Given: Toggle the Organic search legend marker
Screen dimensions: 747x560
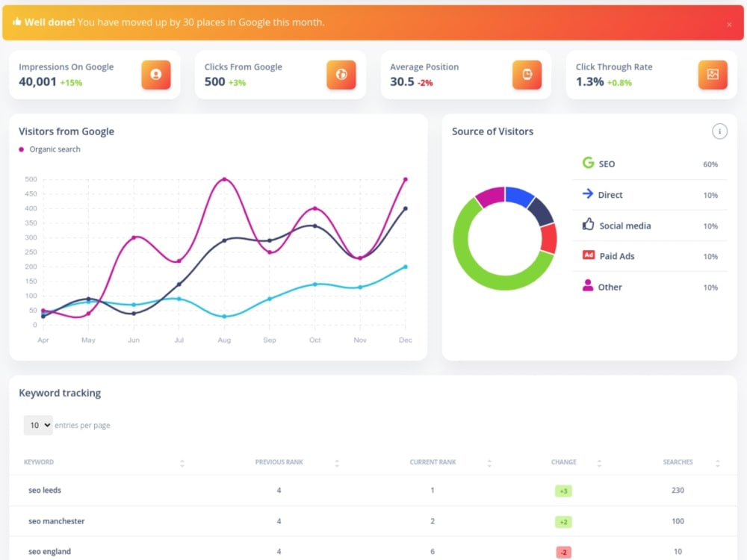Looking at the screenshot, I should 21,149.
